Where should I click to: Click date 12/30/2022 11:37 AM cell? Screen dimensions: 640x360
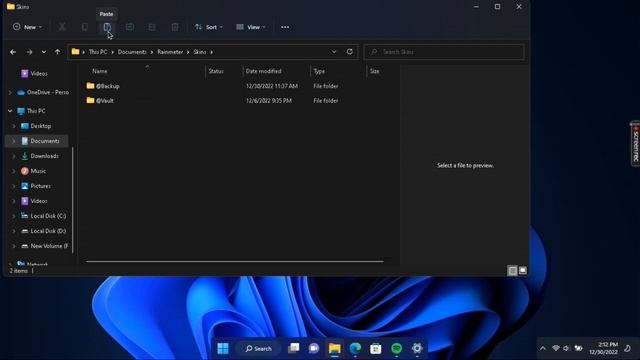pyautogui.click(x=272, y=86)
